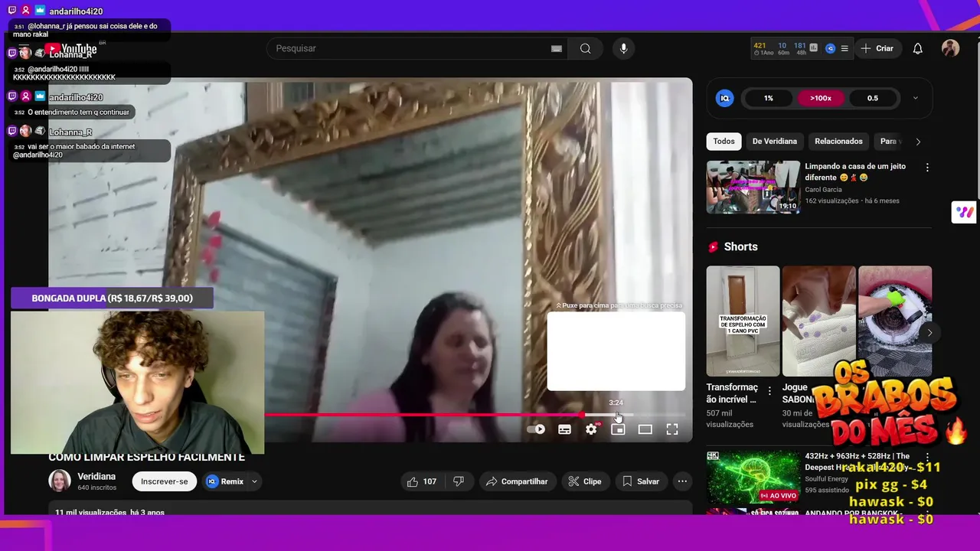Screen dimensions: 980x551
Task: Open the account avatar menu
Action: tap(950, 48)
